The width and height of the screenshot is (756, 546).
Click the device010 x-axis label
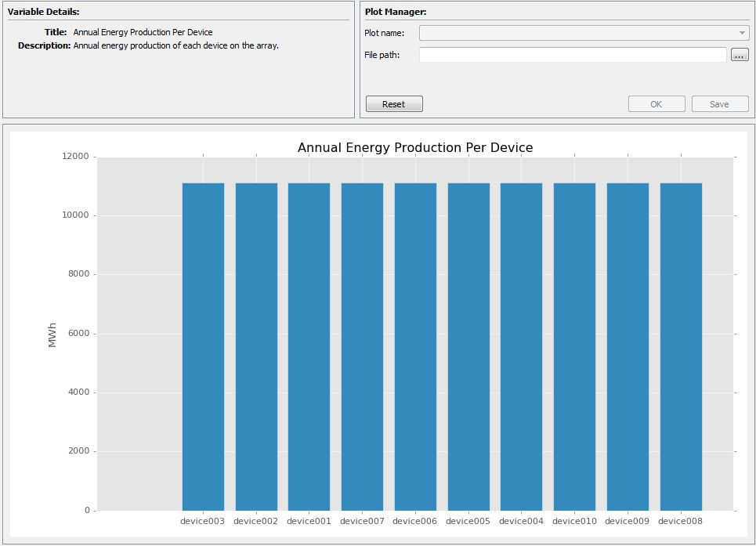pos(574,521)
